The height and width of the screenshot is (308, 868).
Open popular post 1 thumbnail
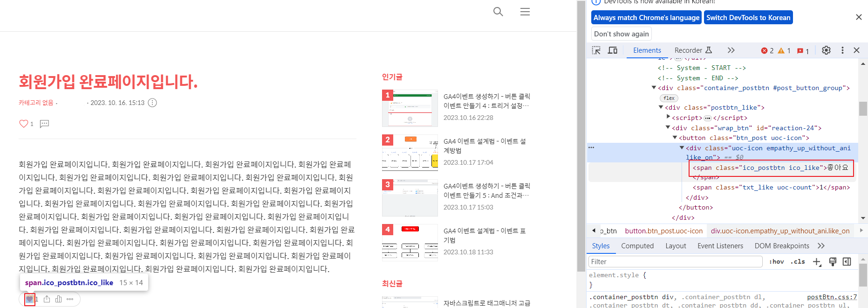tap(410, 108)
